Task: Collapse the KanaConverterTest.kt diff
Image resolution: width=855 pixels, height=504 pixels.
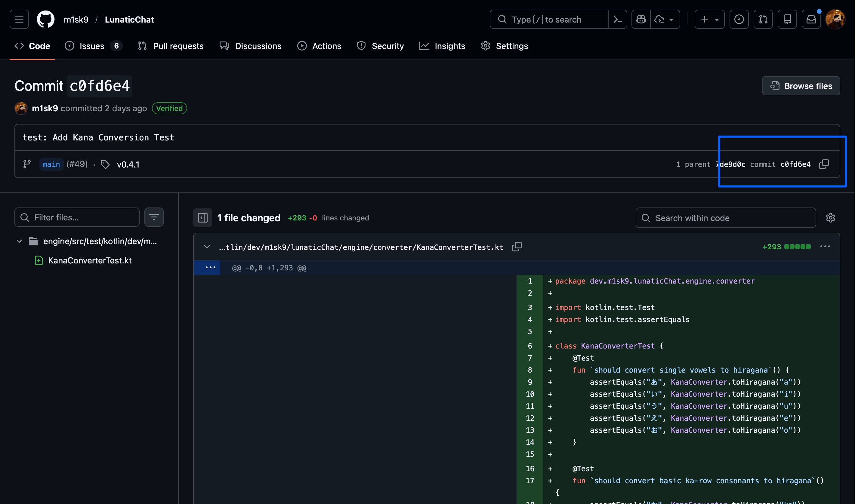Action: [207, 247]
